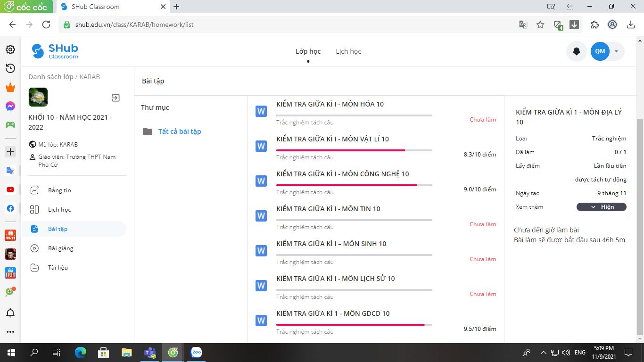Click the browser translate page icon

[523, 25]
